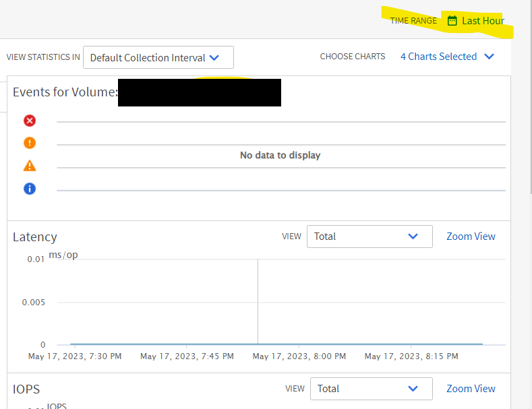Expand the Default Collection Interval dropdown

(158, 58)
